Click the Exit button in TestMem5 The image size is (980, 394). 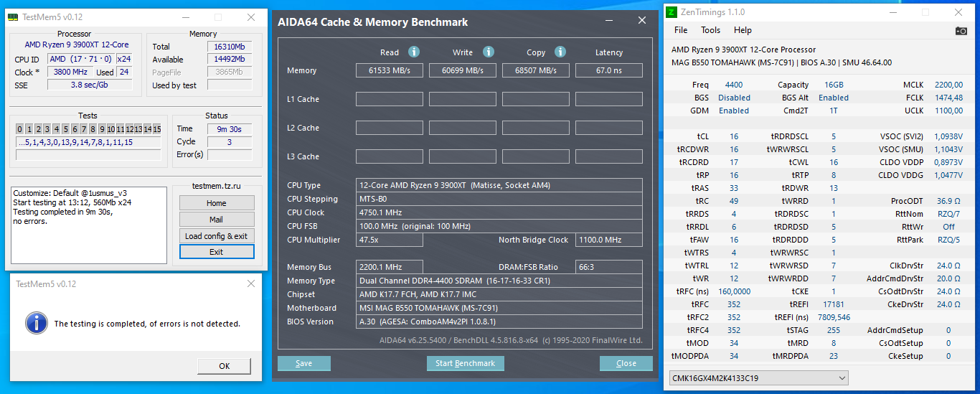tap(217, 252)
